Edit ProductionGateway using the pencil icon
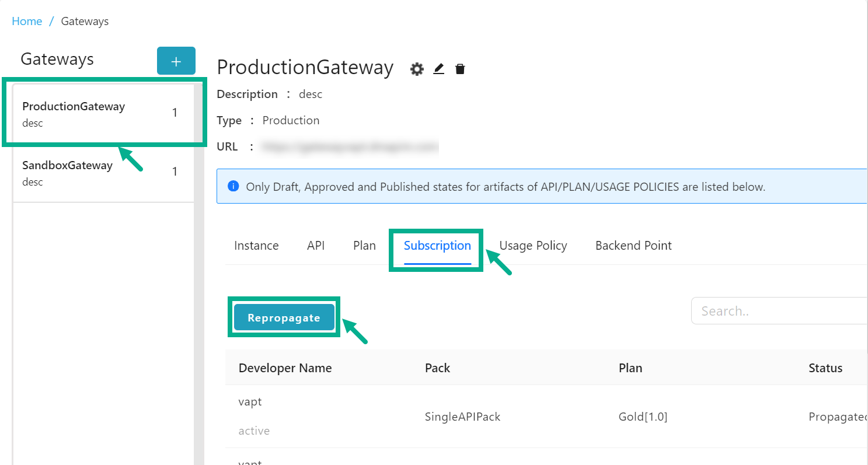Viewport: 868px width, 465px height. [x=438, y=68]
